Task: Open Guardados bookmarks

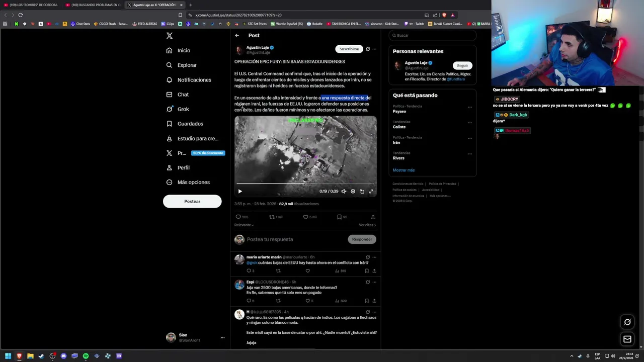Action: click(185, 124)
